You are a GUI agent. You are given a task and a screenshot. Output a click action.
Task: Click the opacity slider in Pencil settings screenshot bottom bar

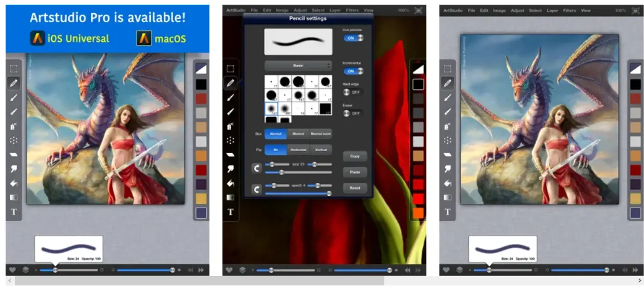tap(362, 270)
